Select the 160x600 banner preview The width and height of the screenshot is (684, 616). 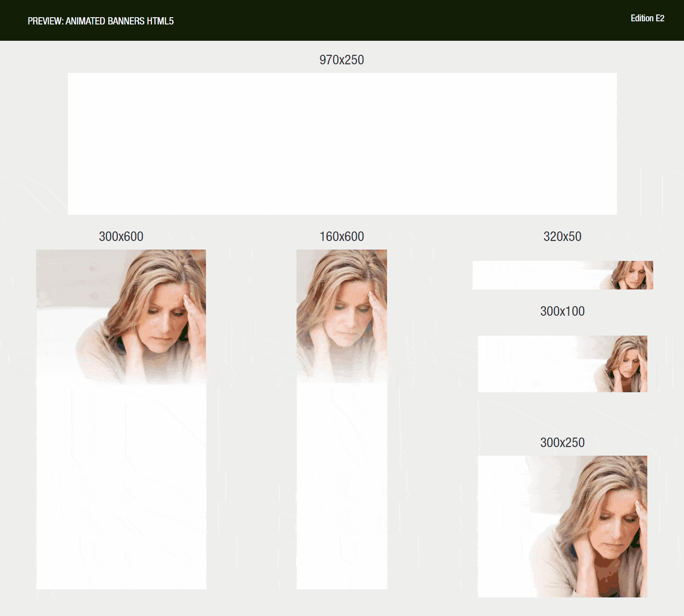342,419
